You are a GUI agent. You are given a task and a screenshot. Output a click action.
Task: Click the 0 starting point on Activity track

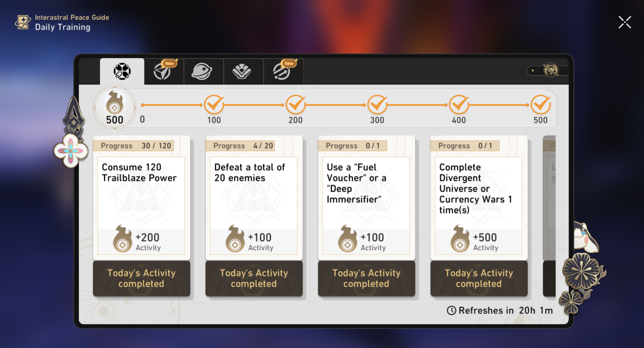click(142, 119)
